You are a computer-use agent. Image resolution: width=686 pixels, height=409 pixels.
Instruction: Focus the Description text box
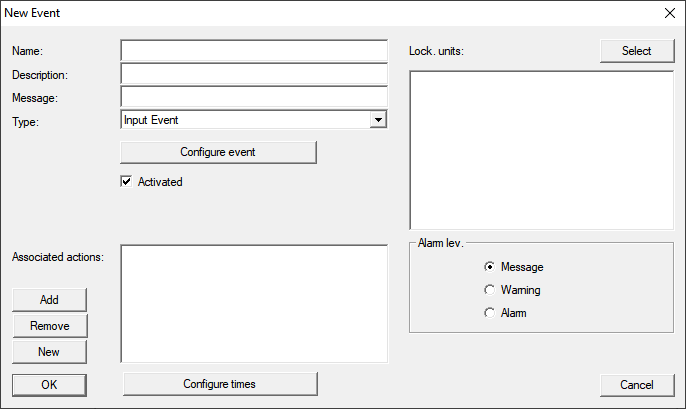[253, 74]
